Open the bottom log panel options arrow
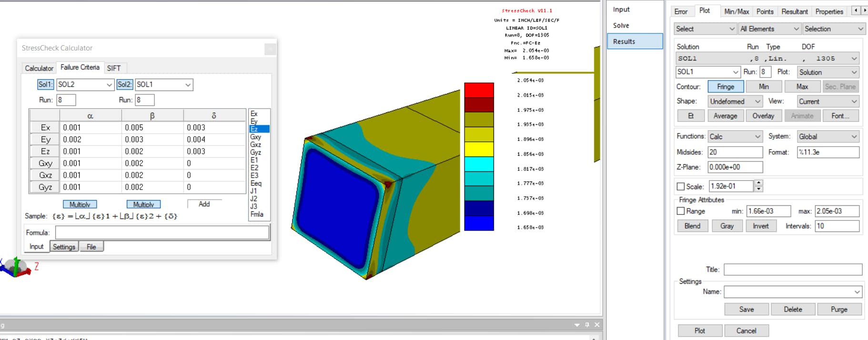The image size is (868, 340). tap(577, 325)
